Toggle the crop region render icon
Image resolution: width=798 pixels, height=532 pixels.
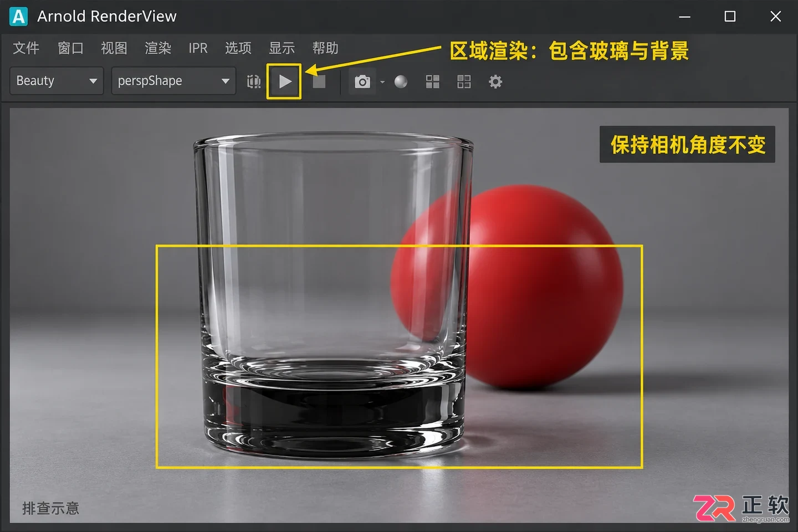(x=254, y=82)
